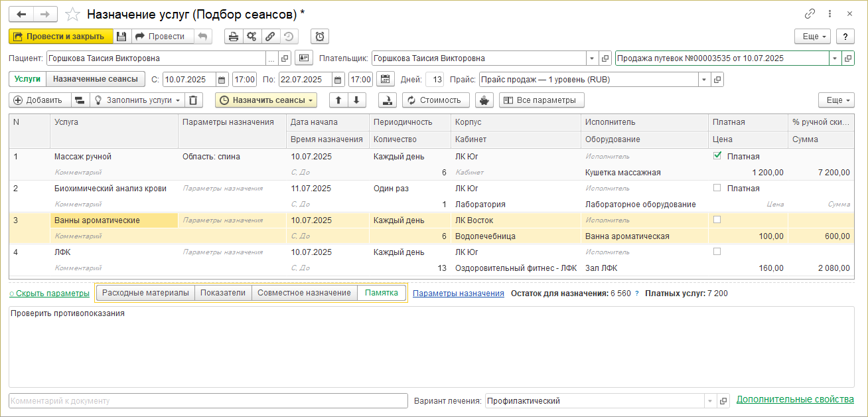
Task: Click the print icon in toolbar
Action: (x=233, y=37)
